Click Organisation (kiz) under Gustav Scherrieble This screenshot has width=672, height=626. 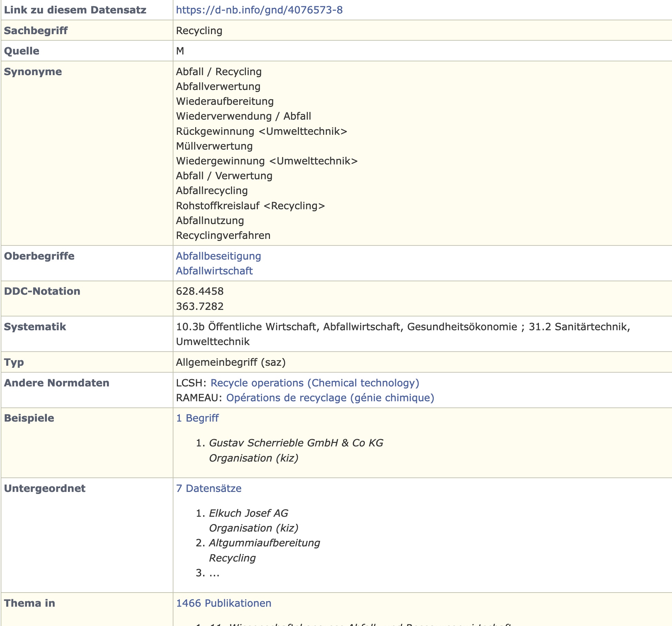(253, 458)
